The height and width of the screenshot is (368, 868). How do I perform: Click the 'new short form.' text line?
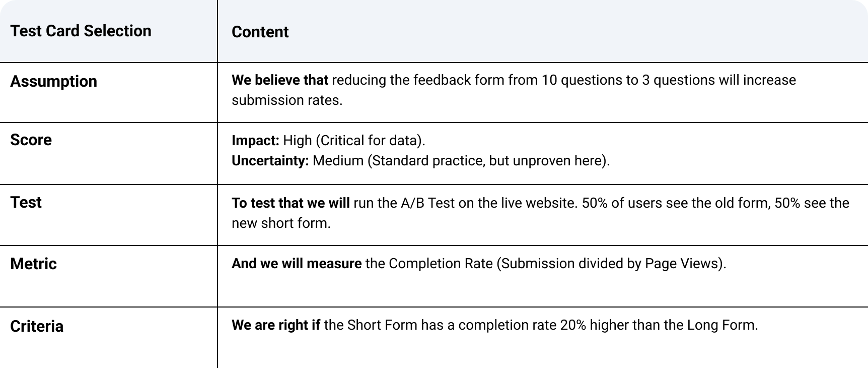pos(281,223)
